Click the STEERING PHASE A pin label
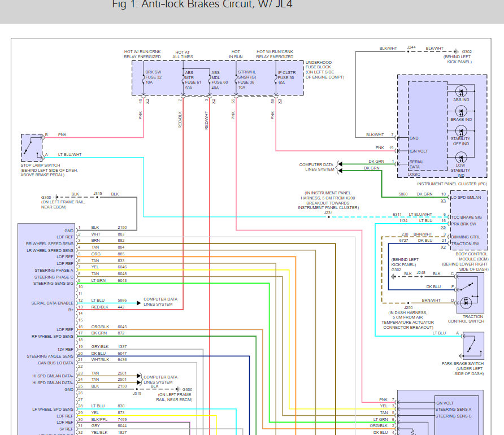The height and width of the screenshot is (435, 504). pyautogui.click(x=54, y=271)
